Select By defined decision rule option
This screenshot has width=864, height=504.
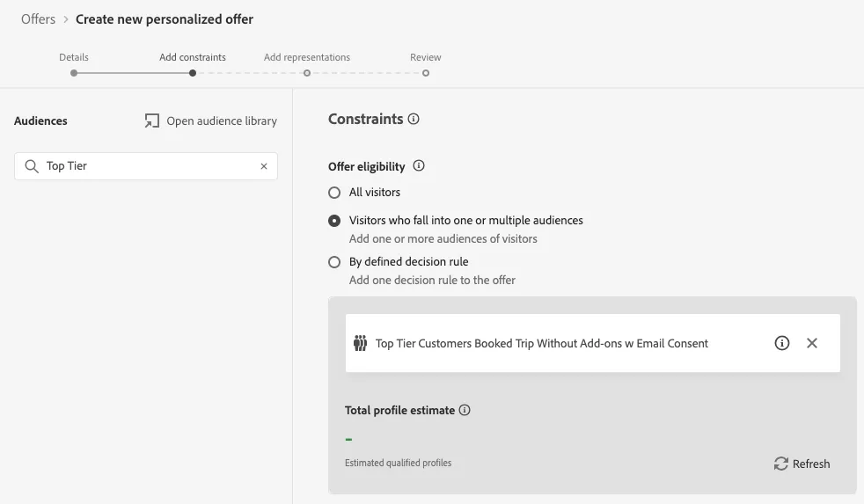click(x=334, y=262)
